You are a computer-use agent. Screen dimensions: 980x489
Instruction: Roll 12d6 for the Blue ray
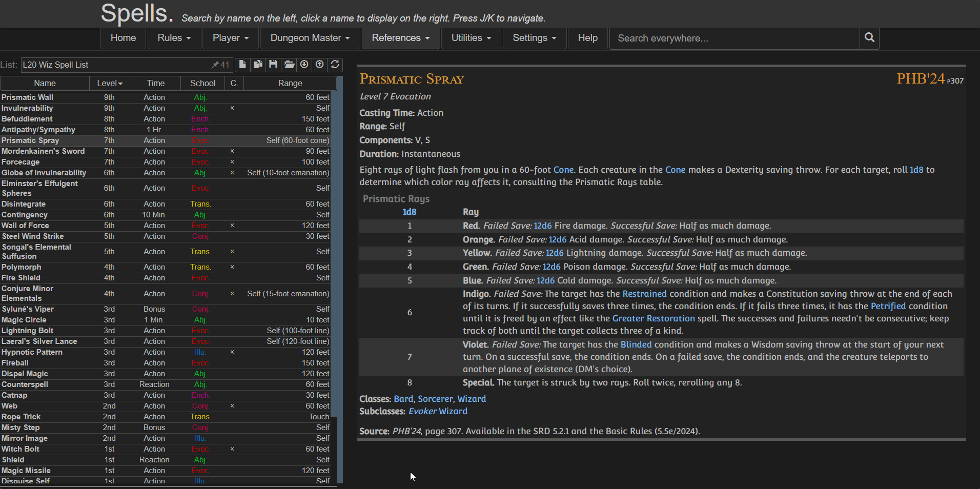[x=545, y=280]
